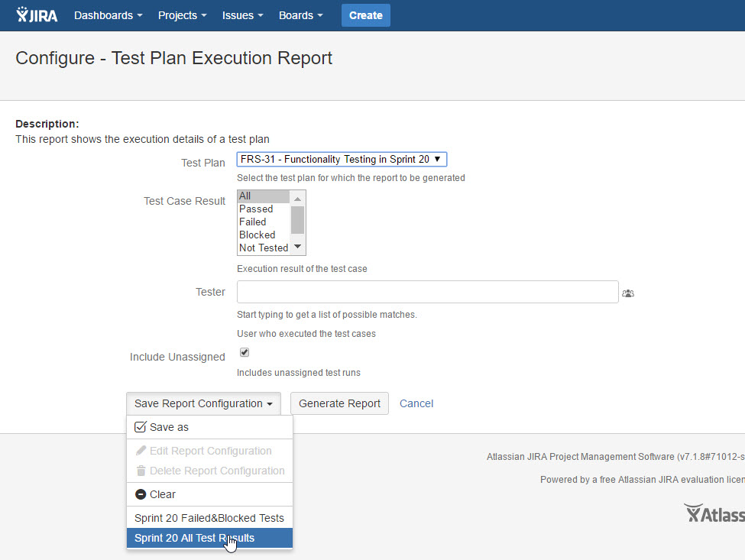Load Sprint 20 All Test Results configuration
This screenshot has height=560, width=745.
pyautogui.click(x=209, y=538)
